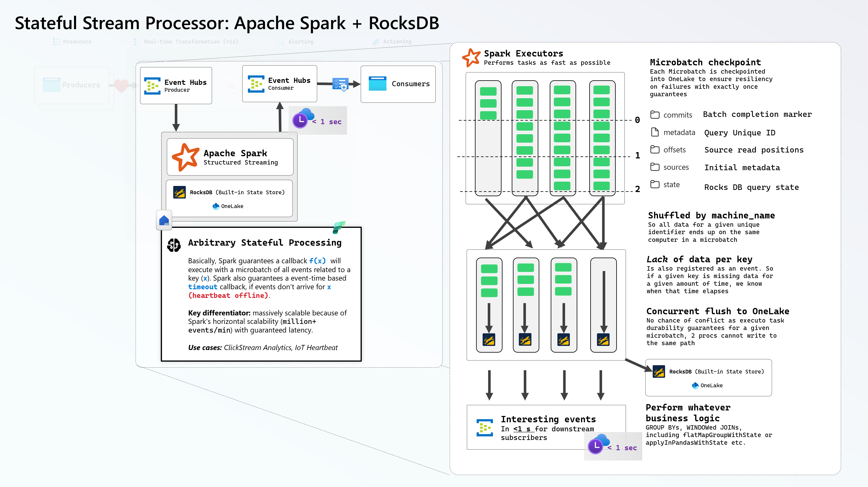Click the Event Hubs Consumer icon
The height and width of the screenshot is (487, 868).
point(256,84)
